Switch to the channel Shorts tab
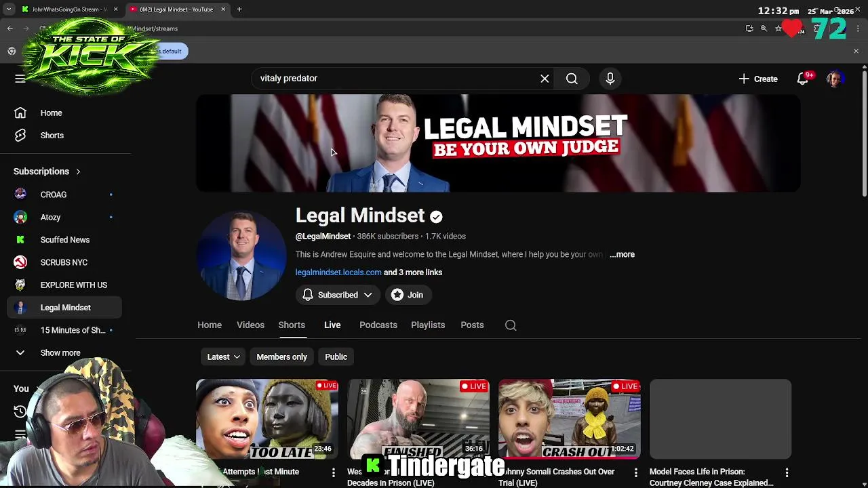 point(292,325)
